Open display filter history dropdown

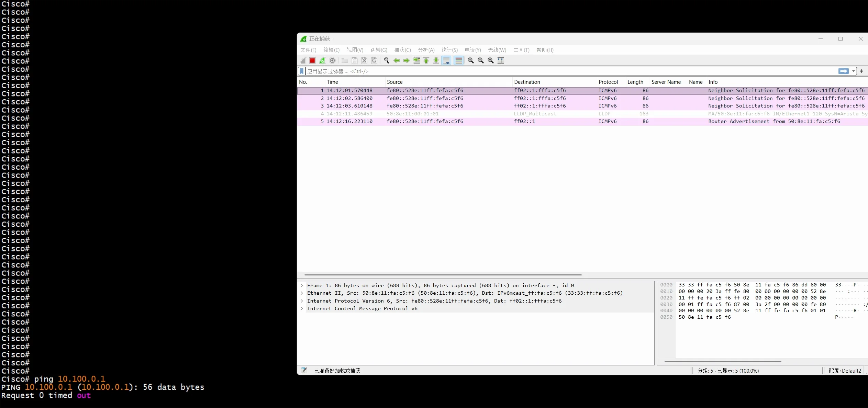(854, 71)
